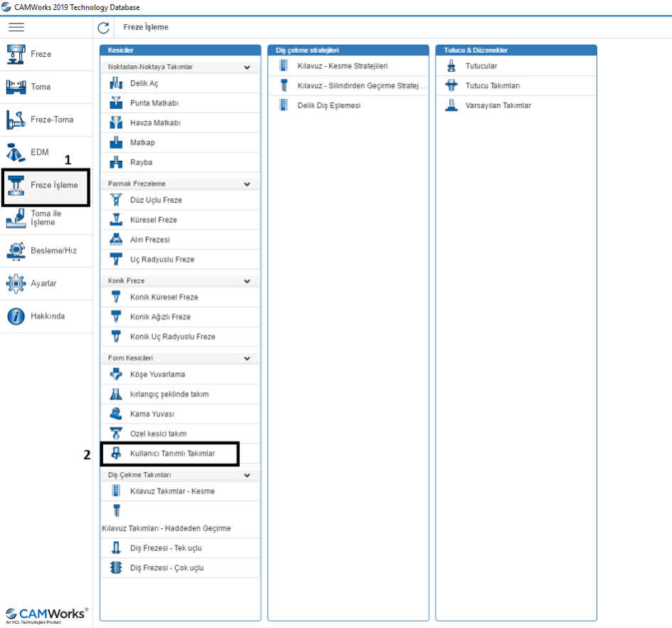Open Varsayılan Takımlar

pos(498,105)
